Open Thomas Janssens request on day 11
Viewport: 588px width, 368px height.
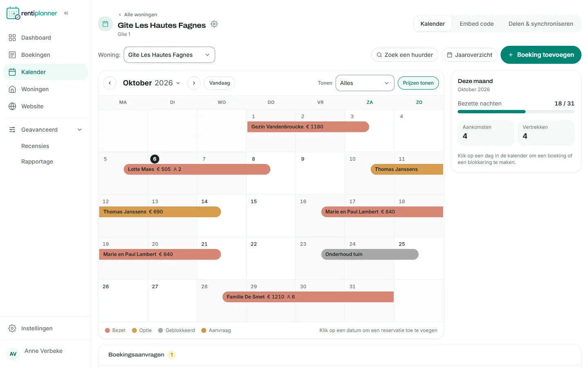(x=407, y=169)
